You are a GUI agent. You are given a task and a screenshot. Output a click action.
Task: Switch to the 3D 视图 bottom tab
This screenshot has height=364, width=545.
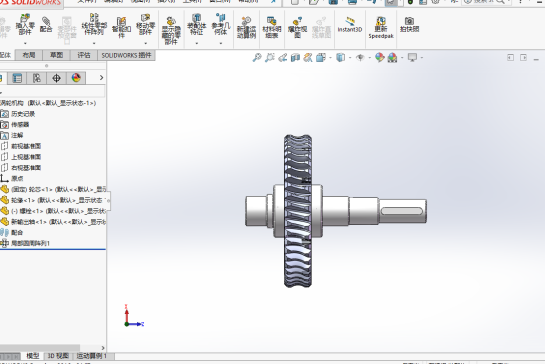pos(58,356)
